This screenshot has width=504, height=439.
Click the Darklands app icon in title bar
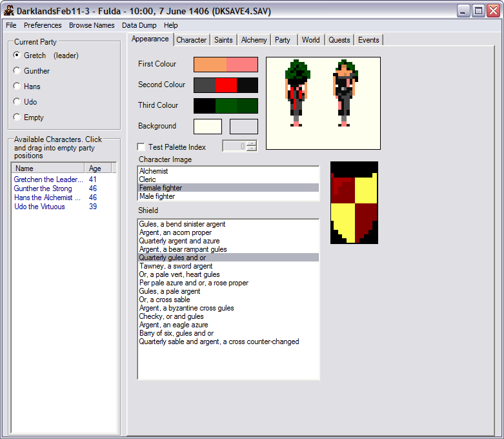click(x=8, y=10)
